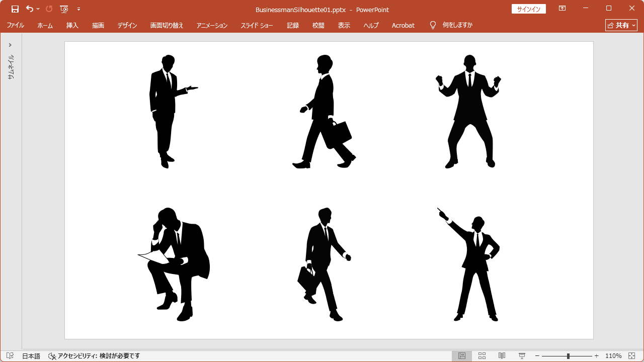The height and width of the screenshot is (362, 644).
Task: Click the Save icon in Quick Access Toolbar
Action: tap(15, 9)
